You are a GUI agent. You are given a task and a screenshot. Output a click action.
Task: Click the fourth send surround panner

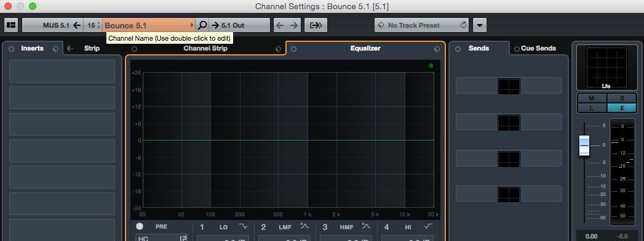(x=509, y=195)
